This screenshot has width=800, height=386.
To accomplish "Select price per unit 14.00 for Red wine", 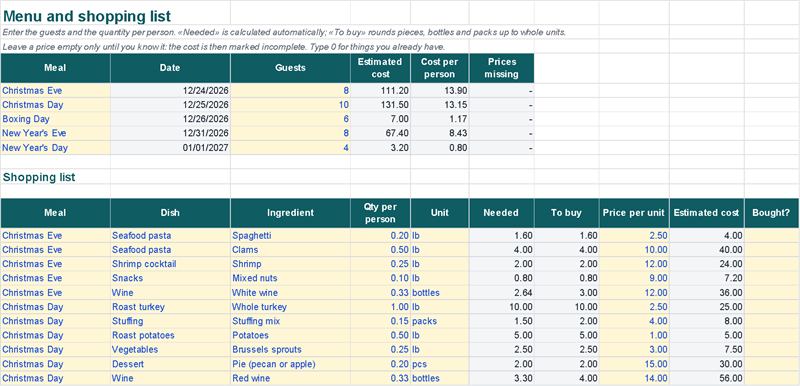I will pos(634,378).
